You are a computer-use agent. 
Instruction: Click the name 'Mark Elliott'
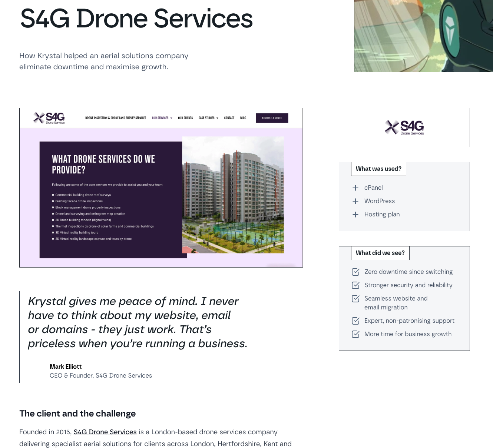[66, 367]
